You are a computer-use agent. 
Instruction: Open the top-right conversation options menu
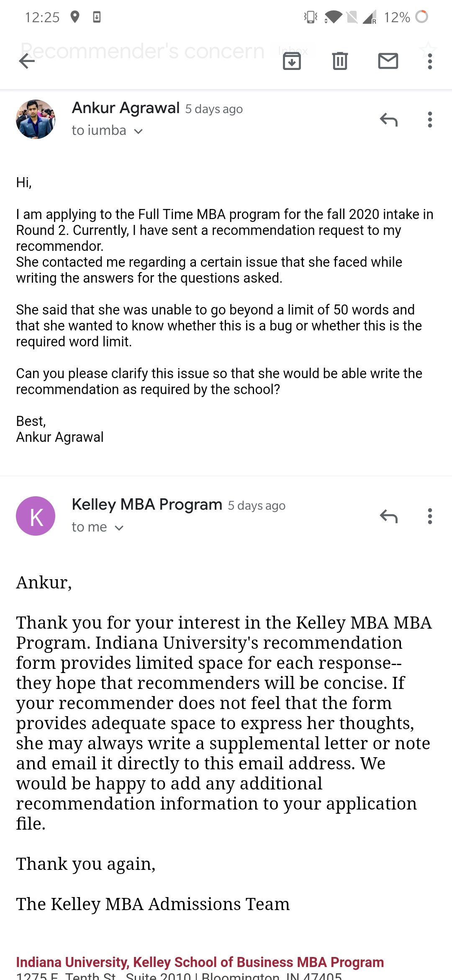[429, 61]
